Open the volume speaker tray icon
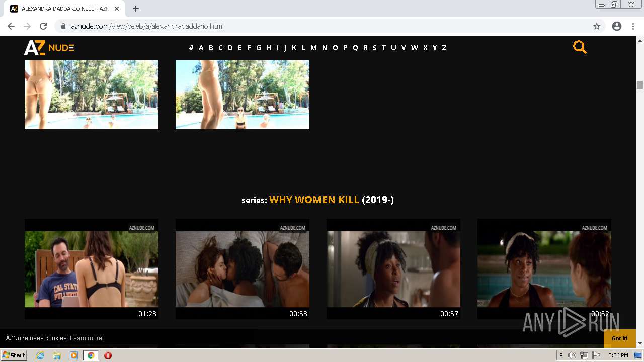 tap(572, 355)
